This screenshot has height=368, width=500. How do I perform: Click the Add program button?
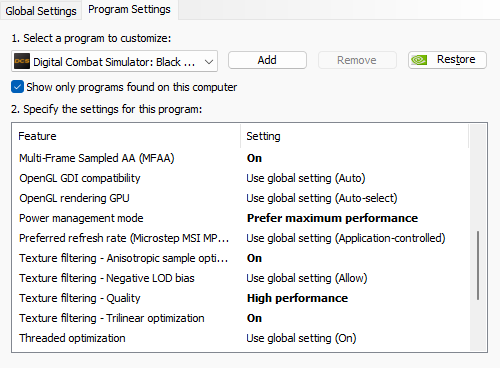click(x=267, y=60)
